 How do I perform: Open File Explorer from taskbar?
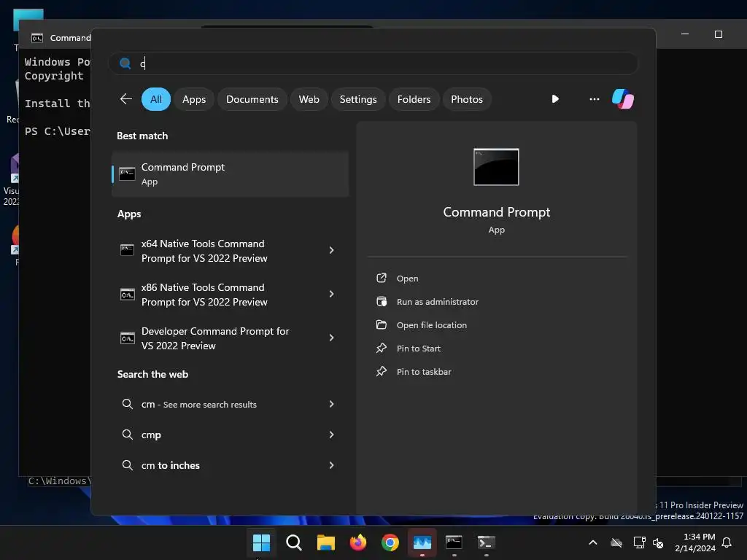pyautogui.click(x=326, y=542)
